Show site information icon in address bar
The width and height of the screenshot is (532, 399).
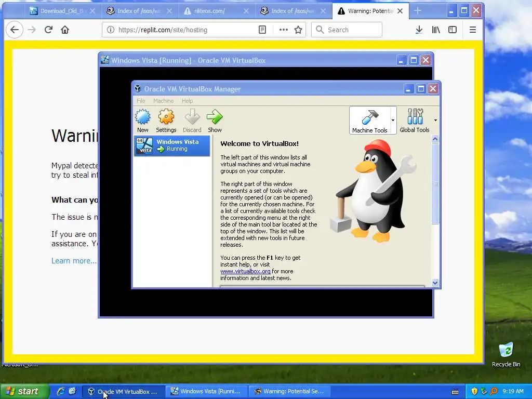coord(111,30)
